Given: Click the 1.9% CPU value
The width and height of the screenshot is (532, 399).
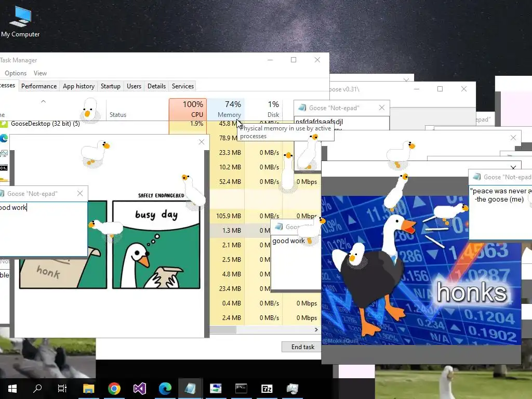Looking at the screenshot, I should coord(196,124).
